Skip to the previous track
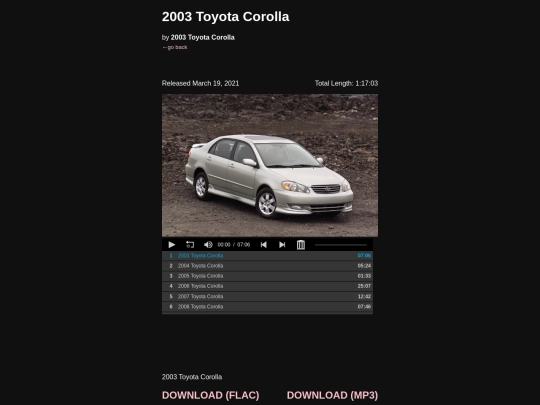Image resolution: width=540 pixels, height=405 pixels. click(264, 245)
